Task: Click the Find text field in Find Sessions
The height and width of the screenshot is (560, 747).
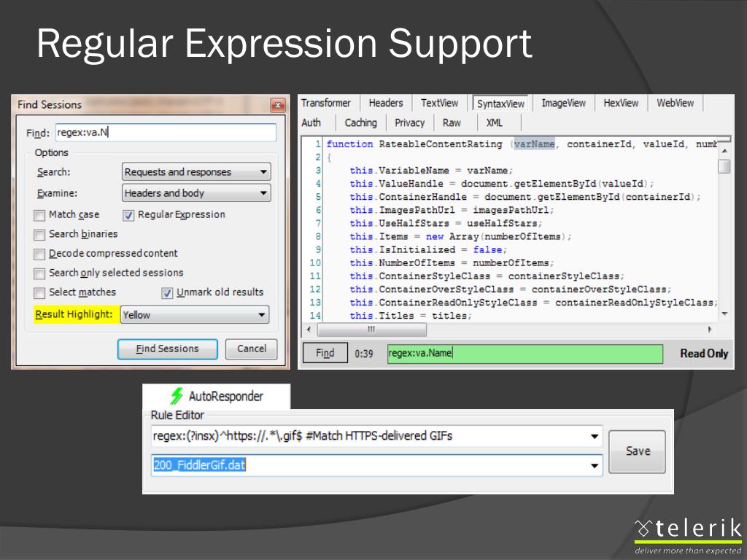Action: 166,133
